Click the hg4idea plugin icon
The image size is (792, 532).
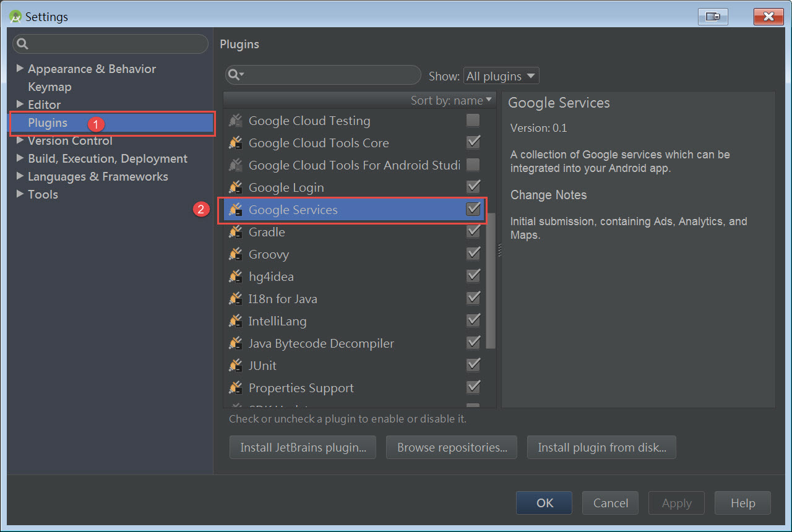pos(235,277)
